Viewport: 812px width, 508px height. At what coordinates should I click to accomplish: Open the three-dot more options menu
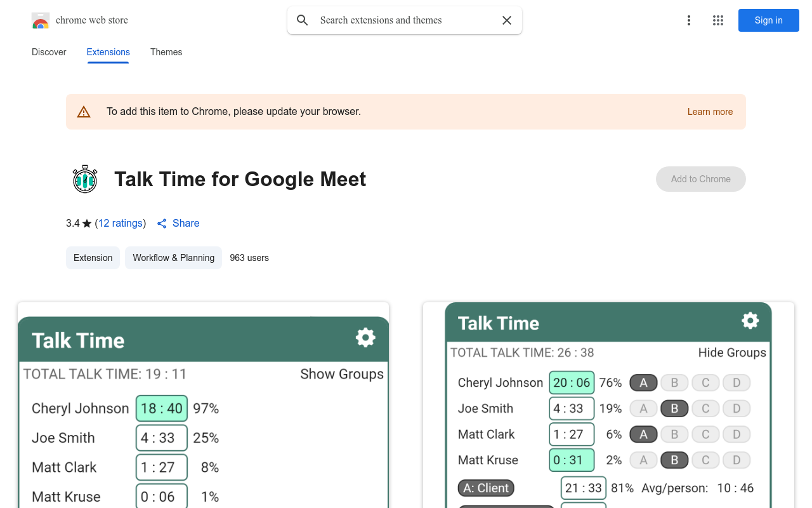(688, 20)
